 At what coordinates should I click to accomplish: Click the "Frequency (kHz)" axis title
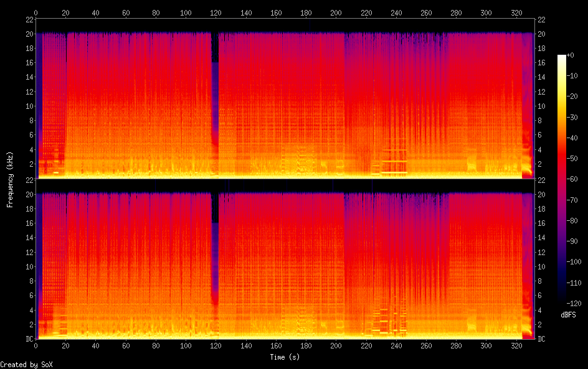10,179
